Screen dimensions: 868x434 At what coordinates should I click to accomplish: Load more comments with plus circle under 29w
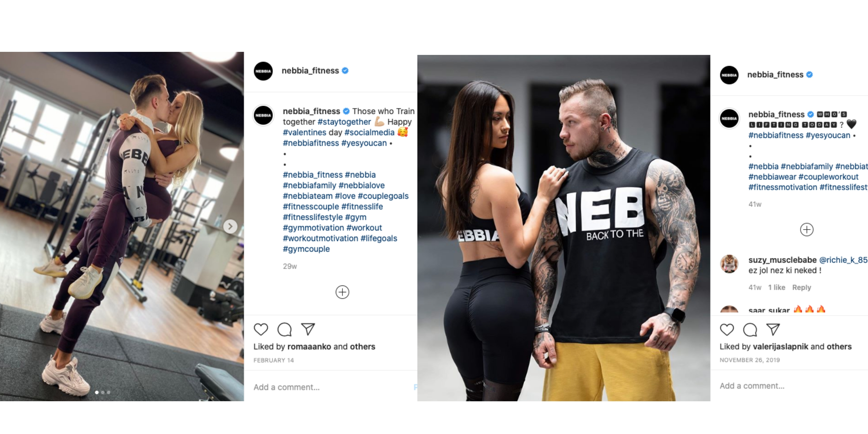pos(342,292)
